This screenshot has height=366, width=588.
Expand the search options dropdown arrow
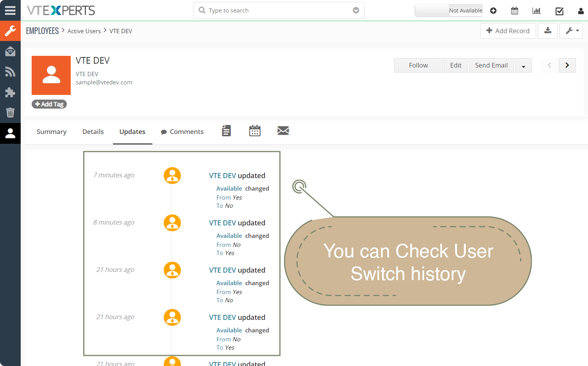pos(356,10)
